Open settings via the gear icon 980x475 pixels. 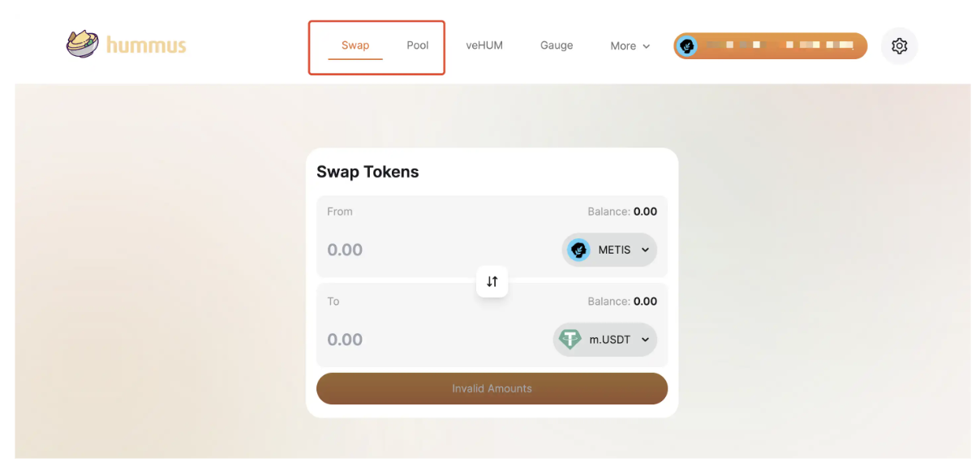(x=899, y=46)
